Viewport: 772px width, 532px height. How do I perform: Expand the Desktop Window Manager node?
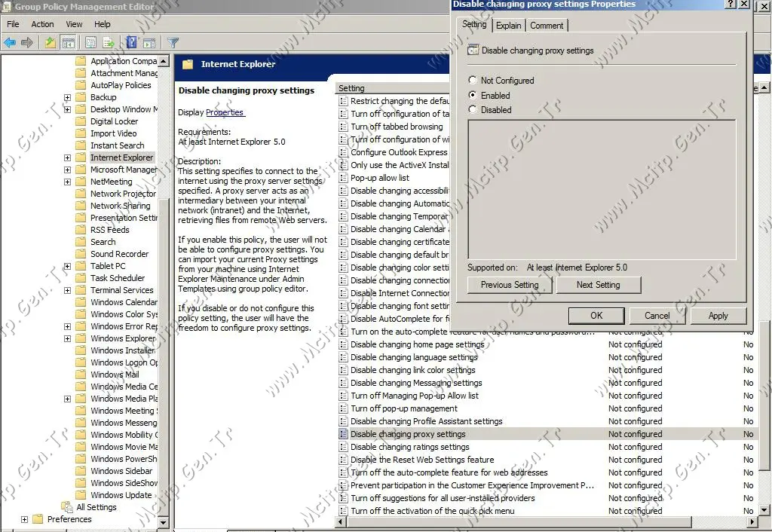click(x=67, y=109)
